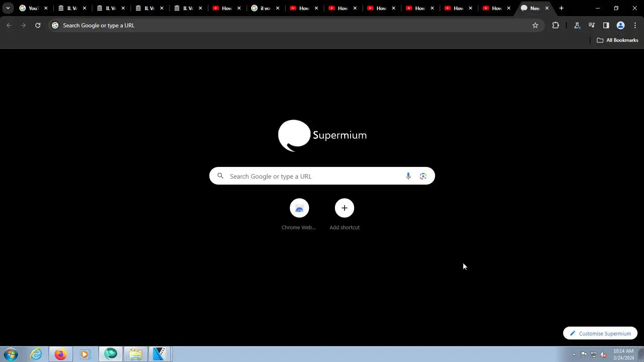Search by image with Lens icon
The width and height of the screenshot is (644, 362).
point(423,176)
